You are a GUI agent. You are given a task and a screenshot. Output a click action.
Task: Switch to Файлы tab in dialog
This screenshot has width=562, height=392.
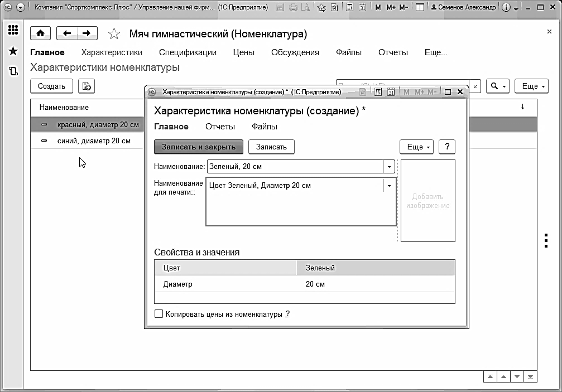265,127
